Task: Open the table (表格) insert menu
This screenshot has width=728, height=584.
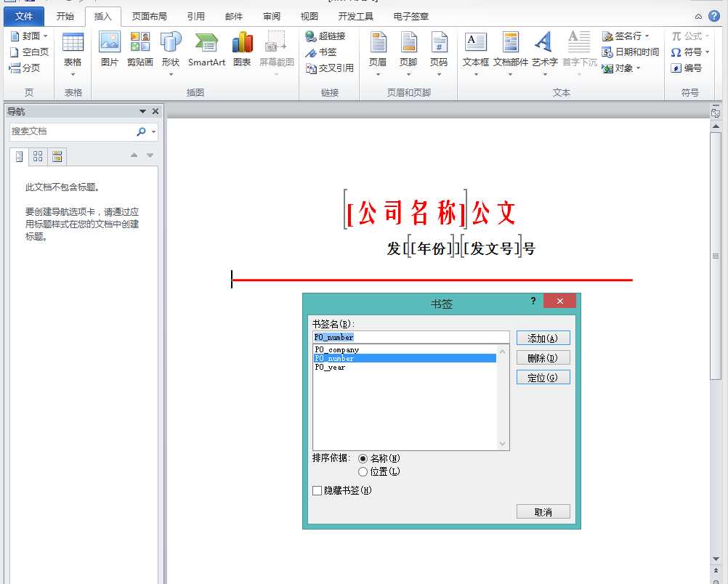Action: click(x=73, y=54)
